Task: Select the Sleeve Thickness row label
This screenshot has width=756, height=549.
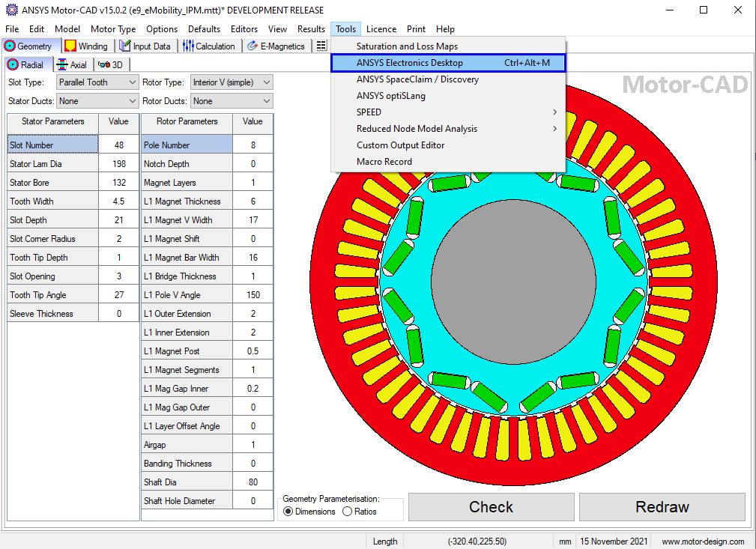Action: point(53,314)
